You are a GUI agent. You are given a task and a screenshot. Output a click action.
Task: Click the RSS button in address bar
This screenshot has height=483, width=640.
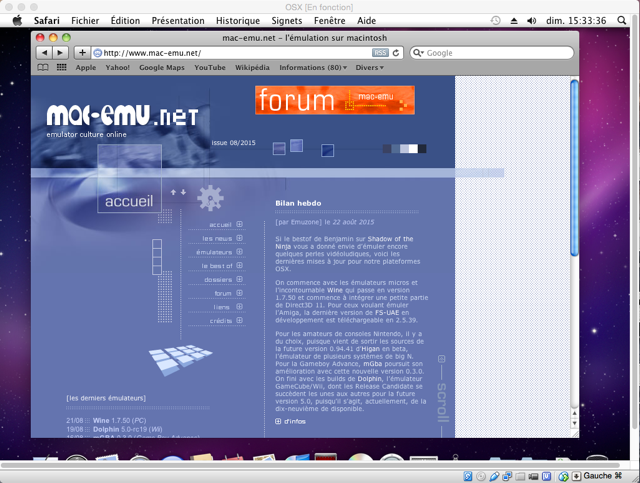(x=380, y=53)
